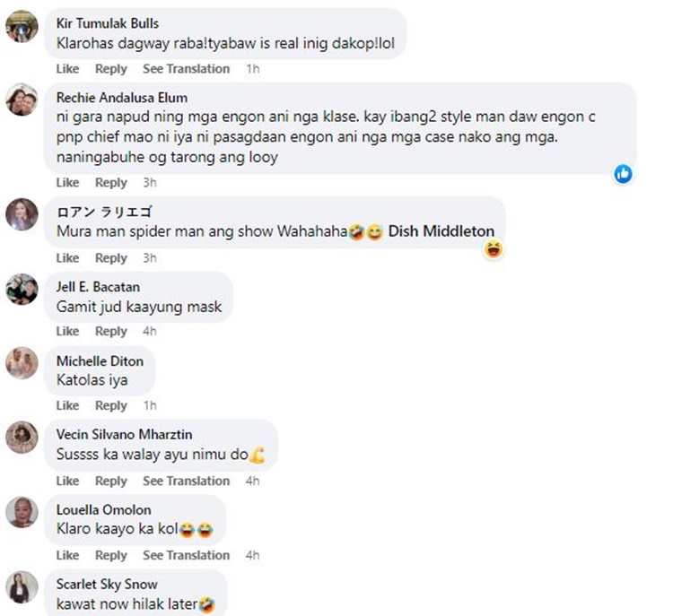Reply to Rechie Andalusa Elum's comment

(x=111, y=183)
